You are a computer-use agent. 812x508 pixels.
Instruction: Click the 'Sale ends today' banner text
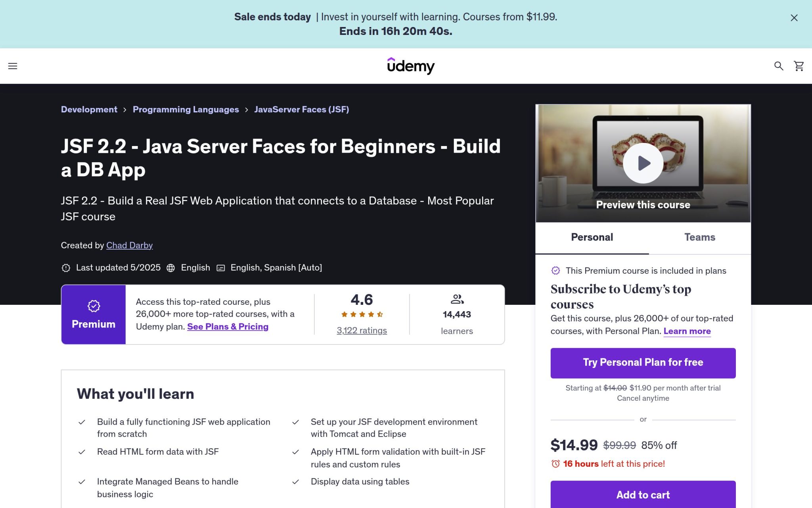click(272, 17)
